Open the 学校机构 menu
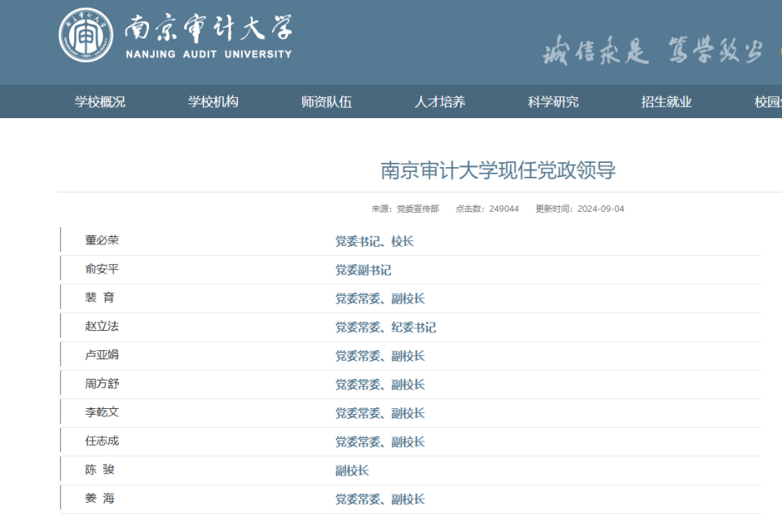This screenshot has width=782, height=532. (213, 102)
